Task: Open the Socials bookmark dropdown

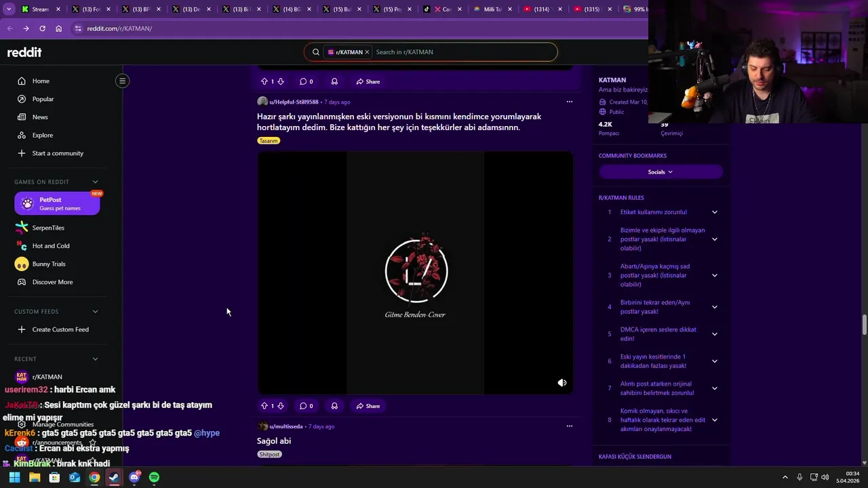Action: tap(660, 172)
